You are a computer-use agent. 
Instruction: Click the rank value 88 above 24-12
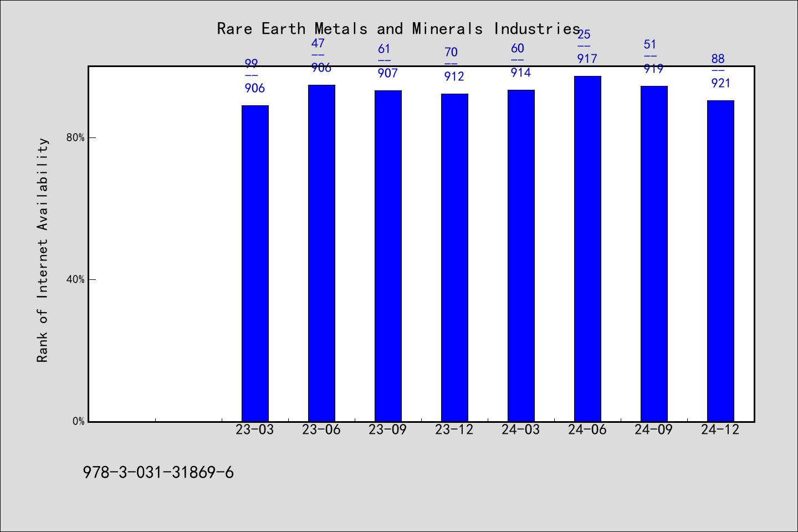pos(718,59)
